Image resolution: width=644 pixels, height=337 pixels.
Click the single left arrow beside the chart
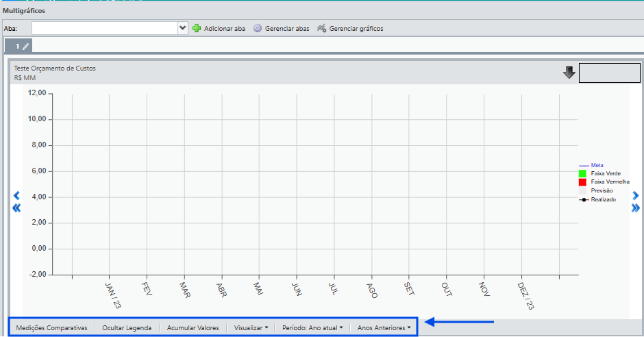[17, 196]
